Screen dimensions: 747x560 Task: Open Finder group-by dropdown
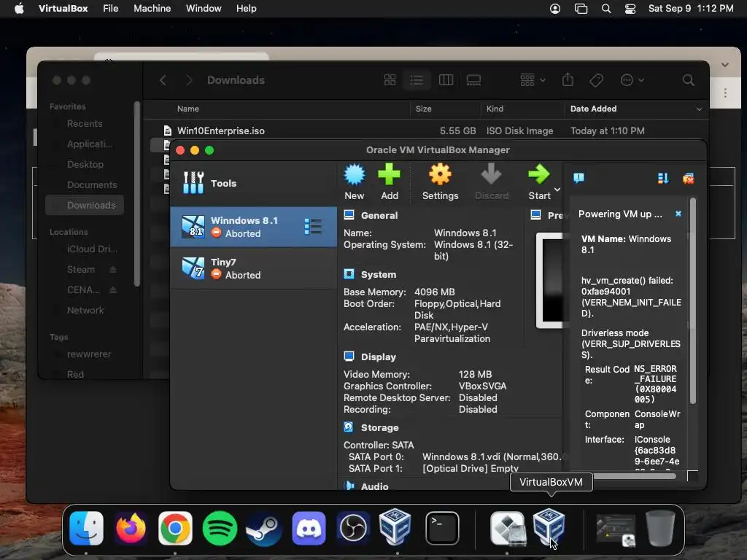click(x=533, y=80)
